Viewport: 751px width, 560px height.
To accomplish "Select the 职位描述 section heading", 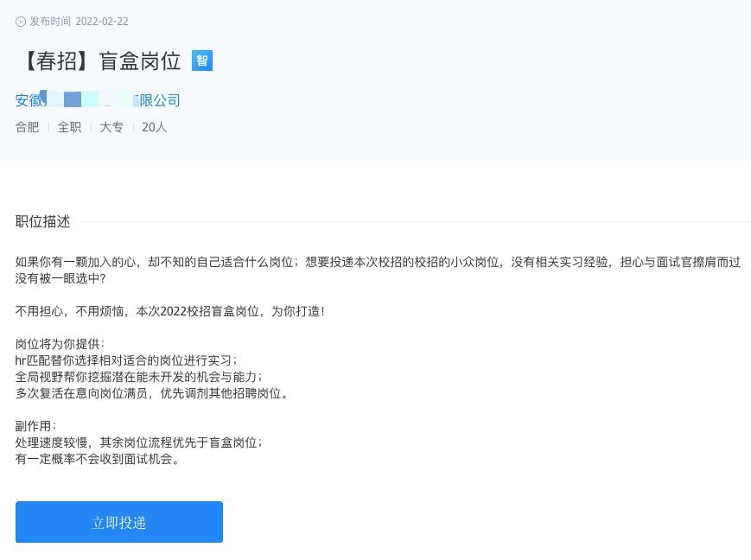I will pos(41,221).
